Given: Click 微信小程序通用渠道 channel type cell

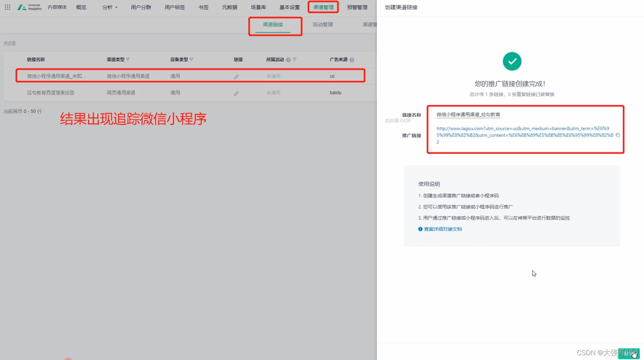Looking at the screenshot, I should (128, 76).
